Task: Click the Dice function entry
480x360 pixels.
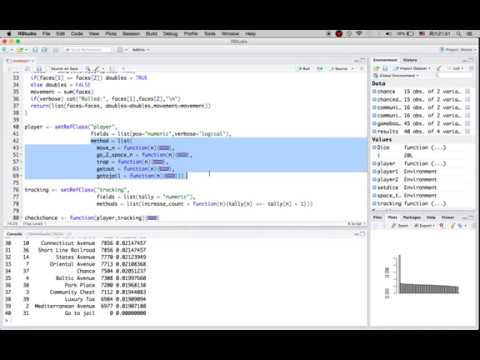Action: (422, 147)
